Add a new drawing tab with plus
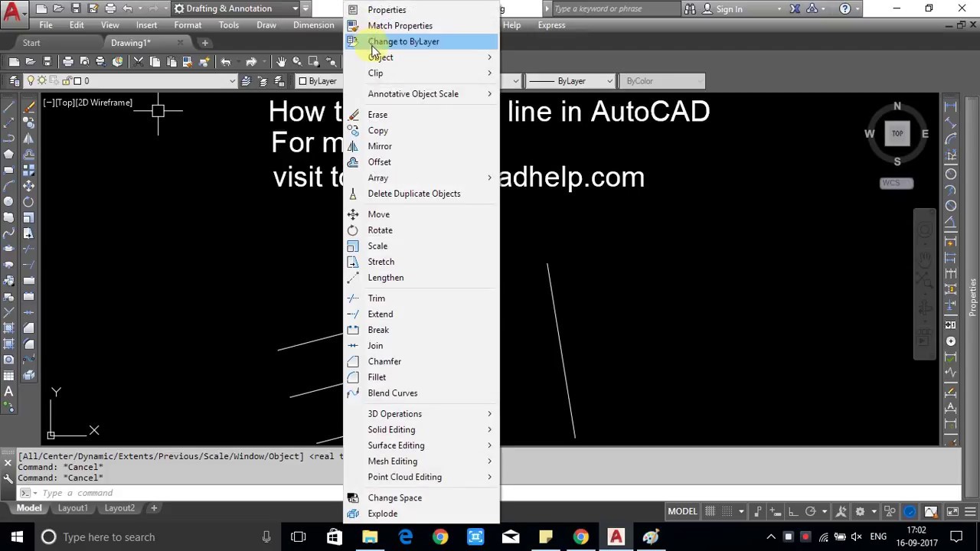 pos(204,43)
